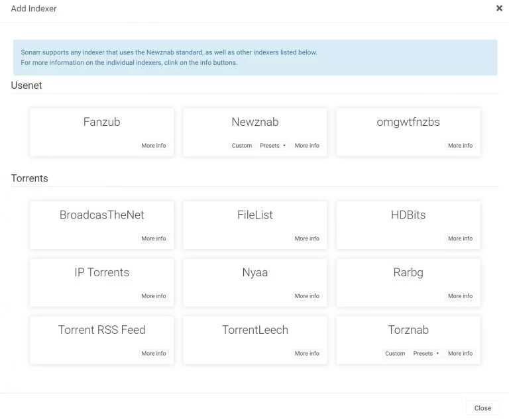The image size is (509, 420).
Task: Choose the Nyaa indexer card
Action: pyautogui.click(x=255, y=273)
